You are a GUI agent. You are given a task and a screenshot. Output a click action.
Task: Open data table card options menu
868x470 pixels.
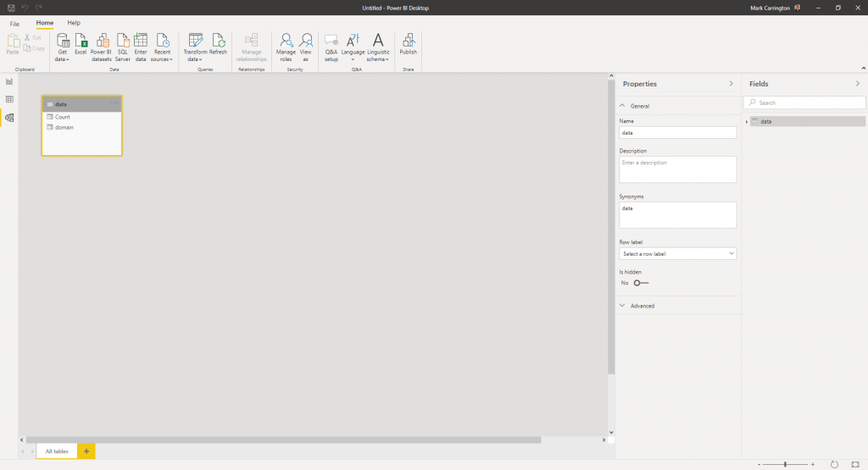[114, 102]
